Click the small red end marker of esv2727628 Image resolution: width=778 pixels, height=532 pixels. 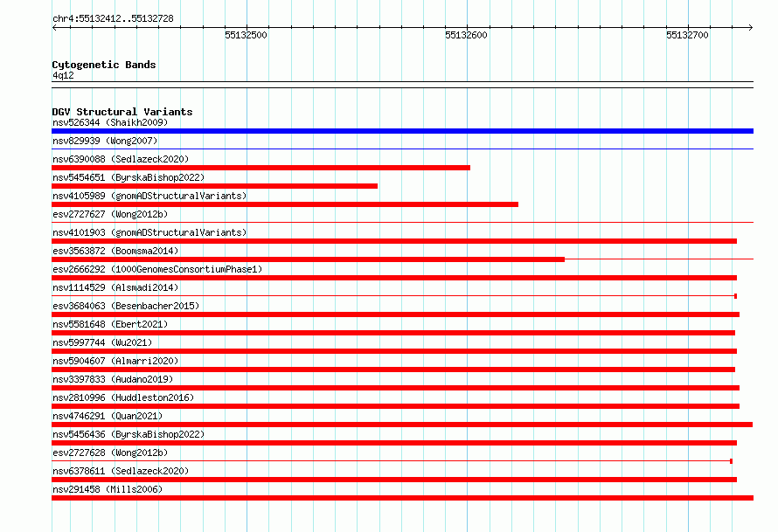pos(732,461)
